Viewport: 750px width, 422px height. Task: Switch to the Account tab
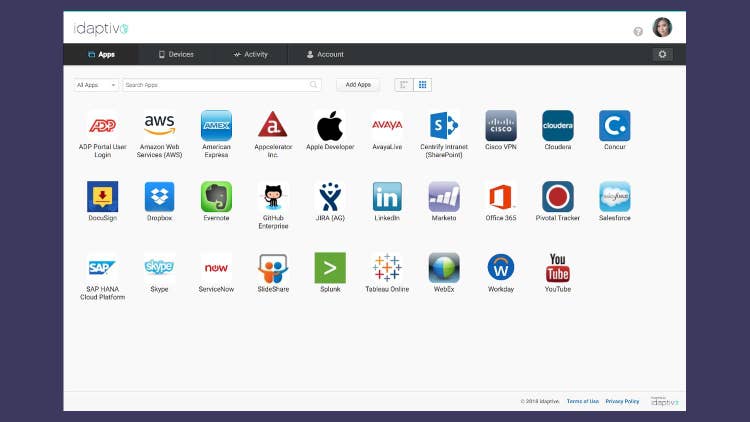325,55
